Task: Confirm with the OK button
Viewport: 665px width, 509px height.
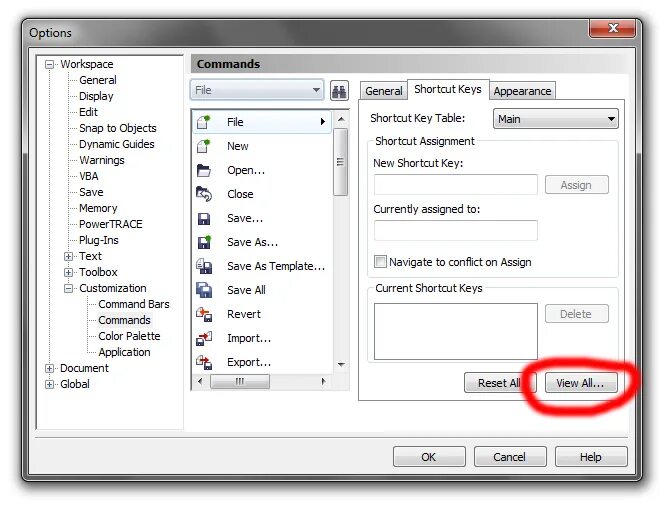Action: click(429, 457)
